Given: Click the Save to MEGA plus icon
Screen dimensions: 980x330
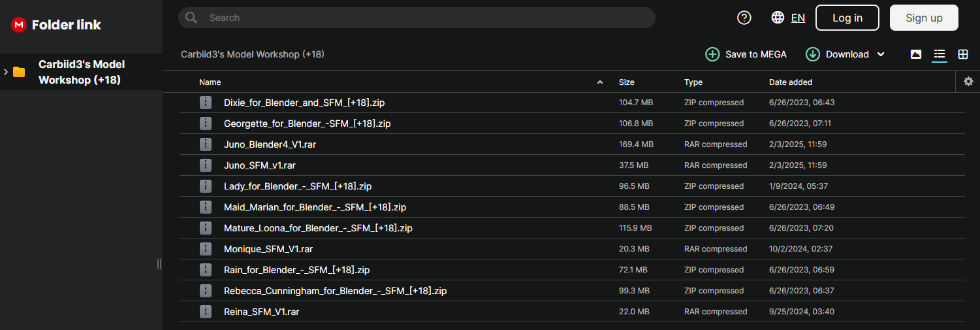Looking at the screenshot, I should click(712, 54).
